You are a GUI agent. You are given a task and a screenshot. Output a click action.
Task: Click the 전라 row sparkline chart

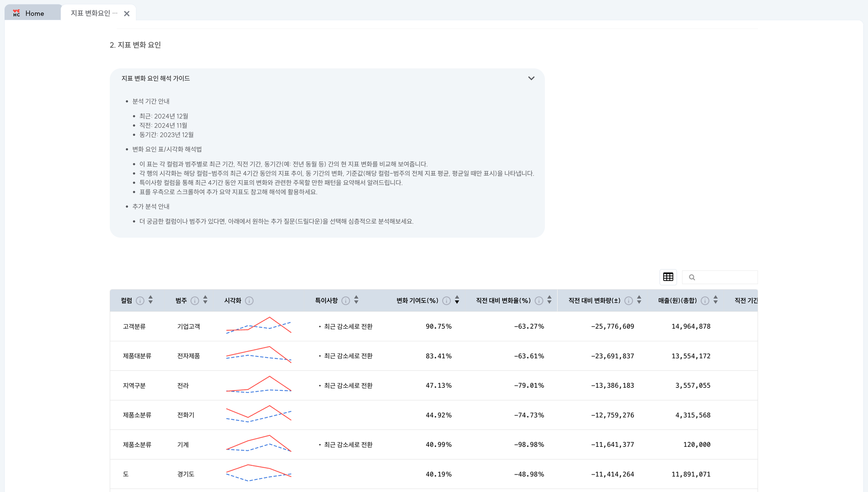tap(259, 384)
